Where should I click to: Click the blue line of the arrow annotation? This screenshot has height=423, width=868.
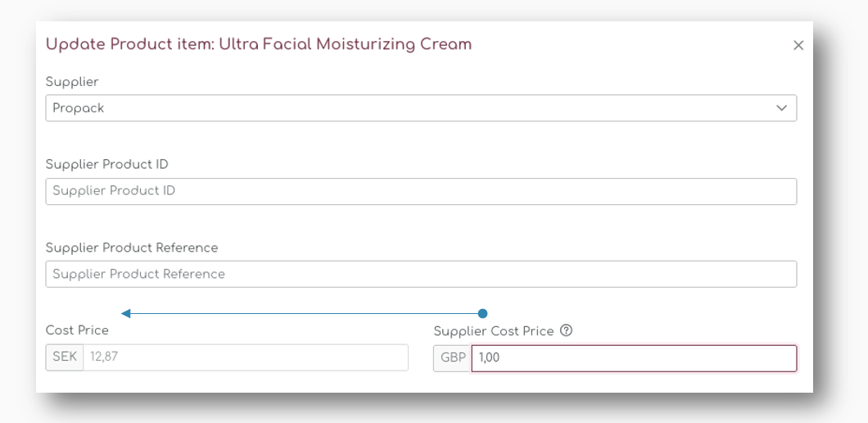(304, 314)
